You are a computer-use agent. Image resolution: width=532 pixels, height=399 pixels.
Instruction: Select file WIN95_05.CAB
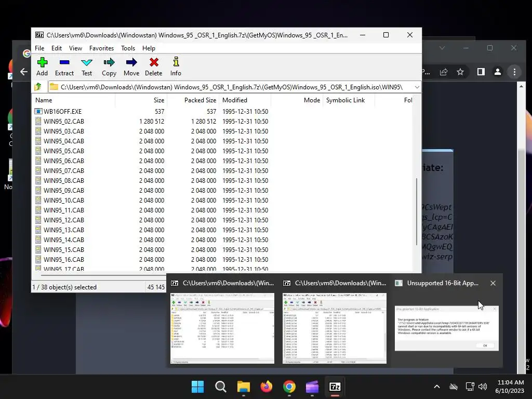tap(64, 151)
